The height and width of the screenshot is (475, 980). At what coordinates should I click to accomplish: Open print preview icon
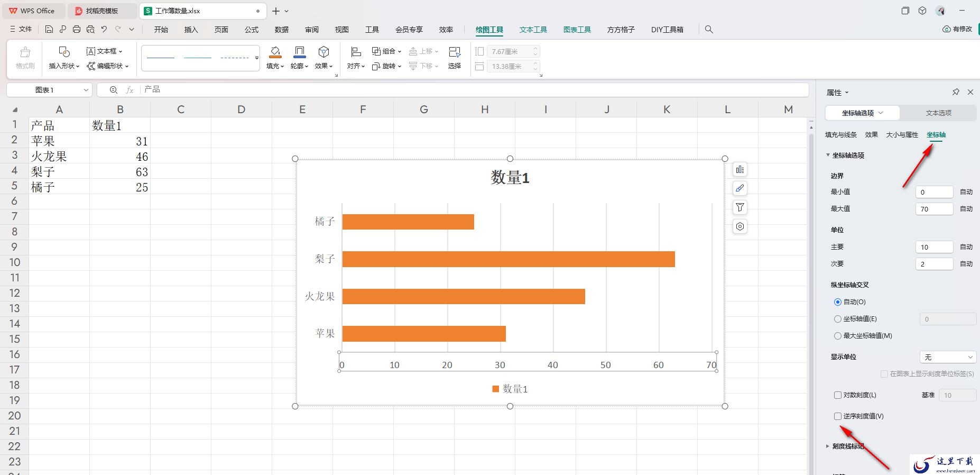click(90, 29)
